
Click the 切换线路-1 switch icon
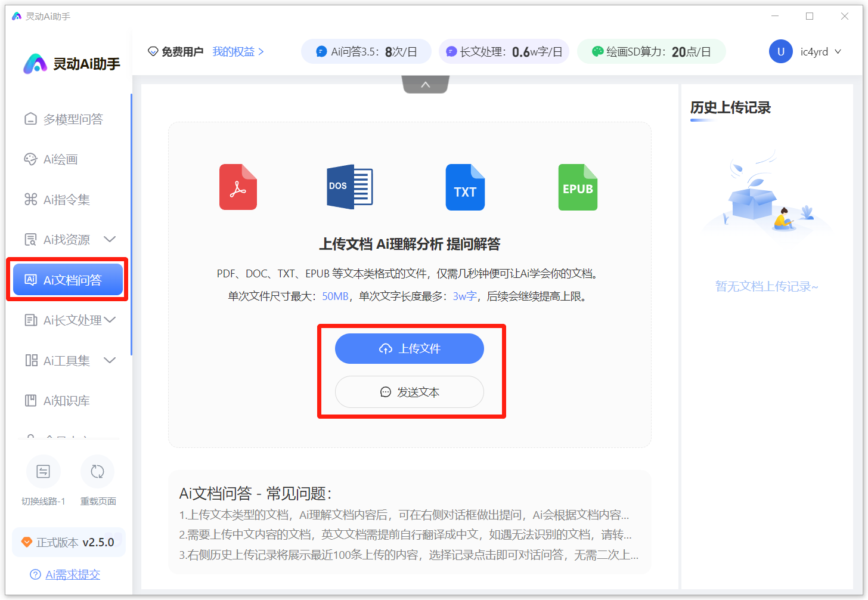click(x=44, y=472)
